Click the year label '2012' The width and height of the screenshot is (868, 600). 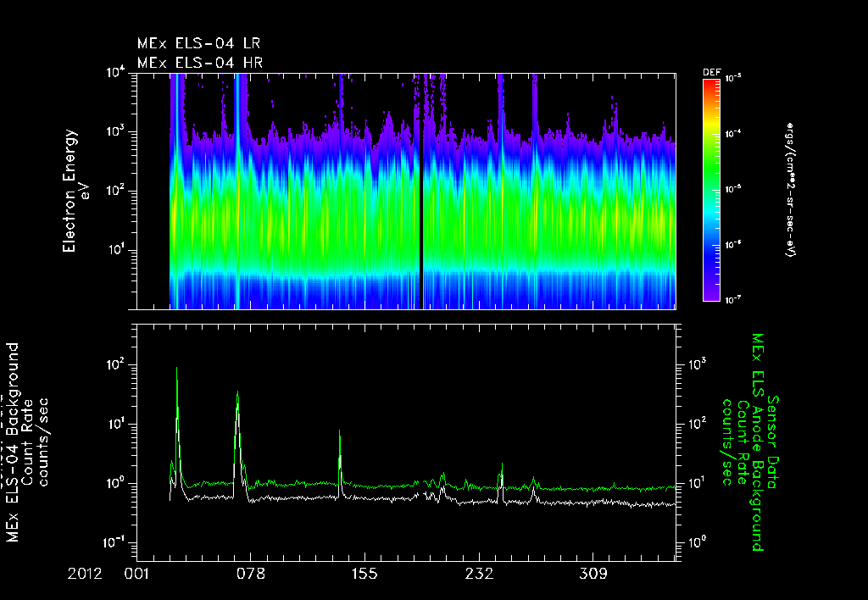pos(85,574)
